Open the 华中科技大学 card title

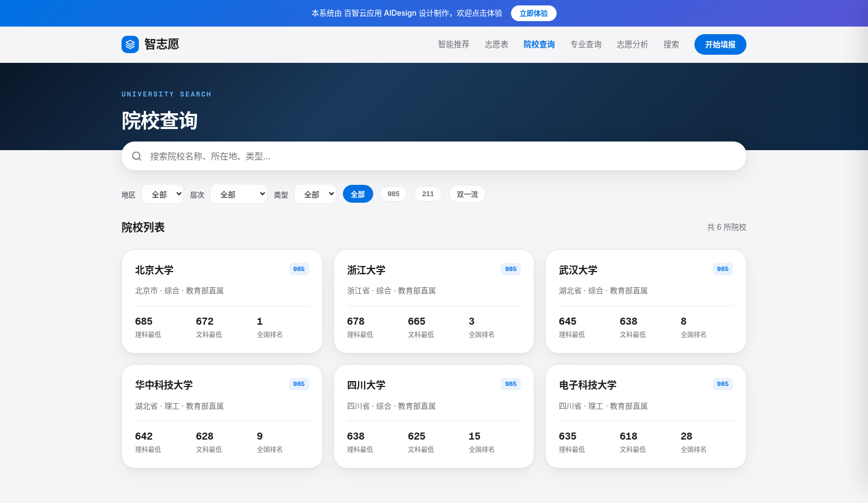[164, 385]
